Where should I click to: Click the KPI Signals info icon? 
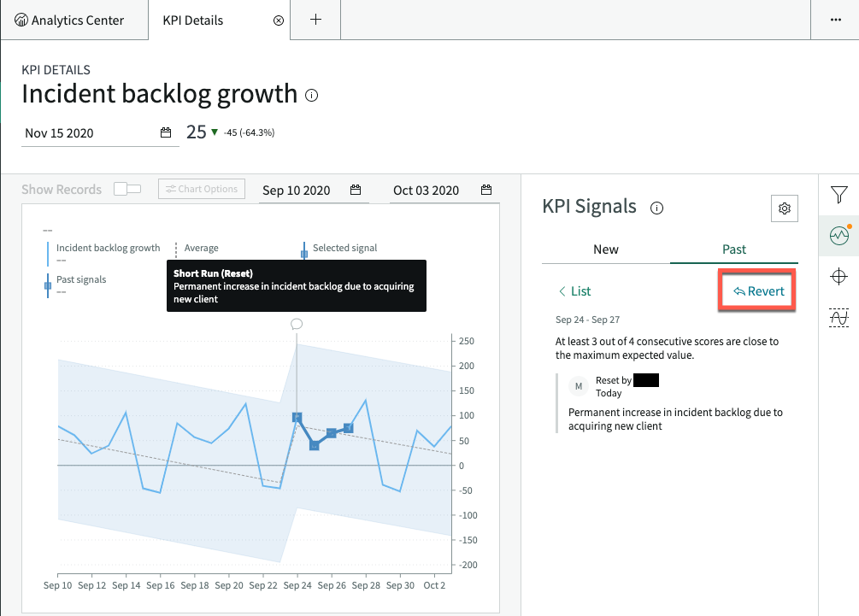[x=656, y=208]
